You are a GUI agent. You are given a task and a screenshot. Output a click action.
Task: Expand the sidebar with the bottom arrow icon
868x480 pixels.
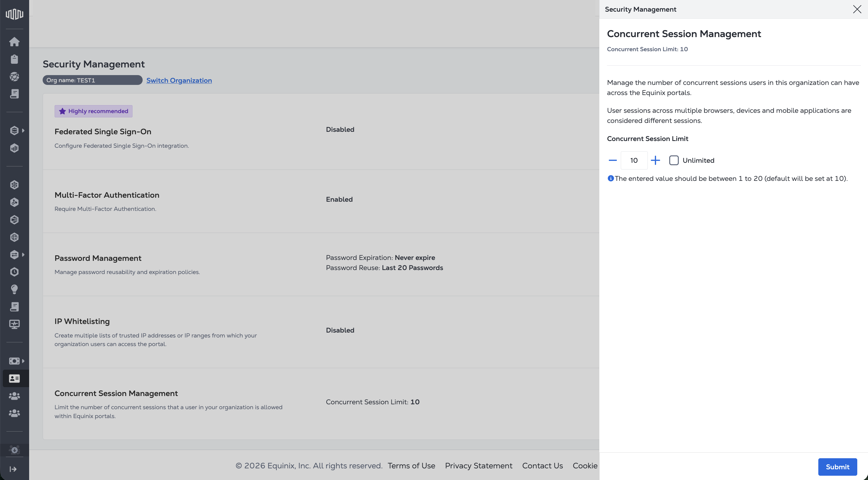coord(13,469)
